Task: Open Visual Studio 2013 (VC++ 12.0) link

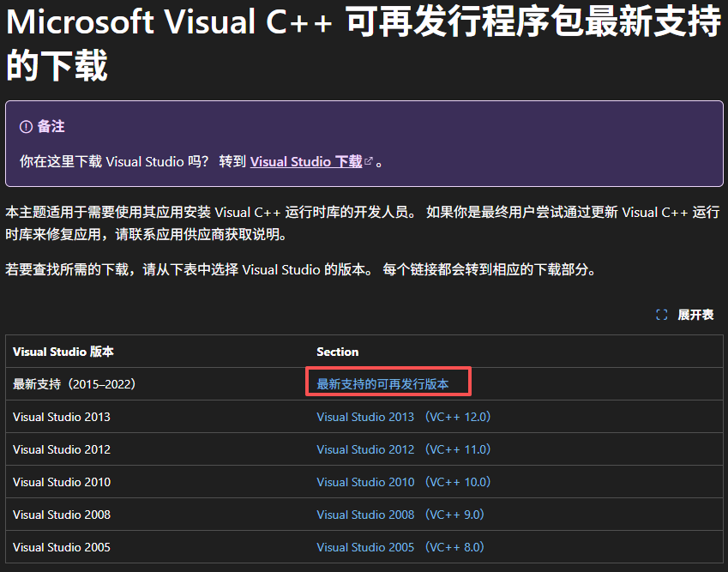Action: pyautogui.click(x=404, y=417)
